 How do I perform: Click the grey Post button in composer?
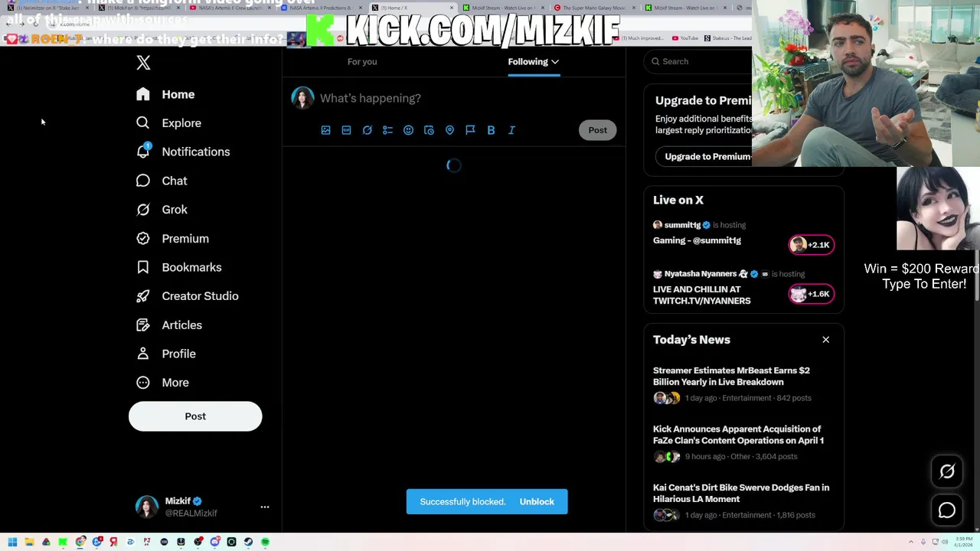tap(597, 130)
